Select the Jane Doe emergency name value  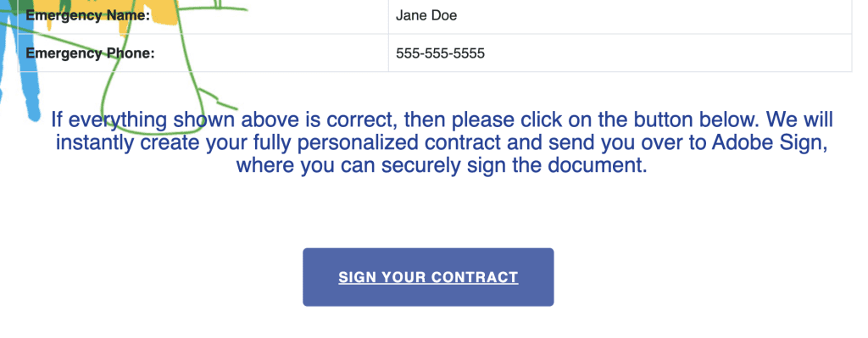(426, 15)
